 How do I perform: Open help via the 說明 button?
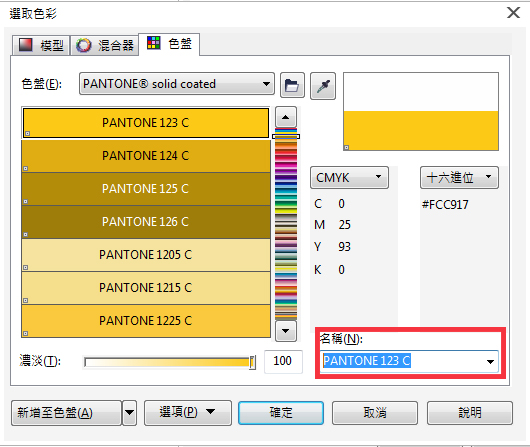pyautogui.click(x=470, y=413)
